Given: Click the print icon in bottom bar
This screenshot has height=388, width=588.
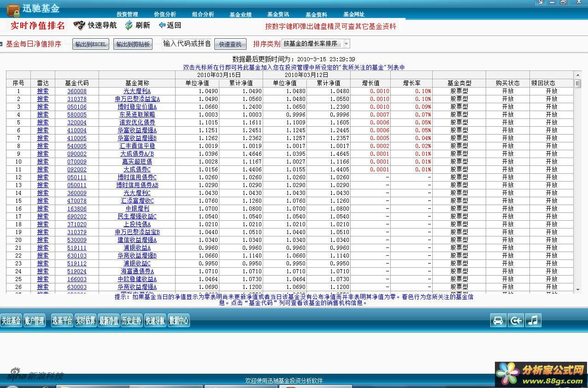Looking at the screenshot, I should (498, 320).
